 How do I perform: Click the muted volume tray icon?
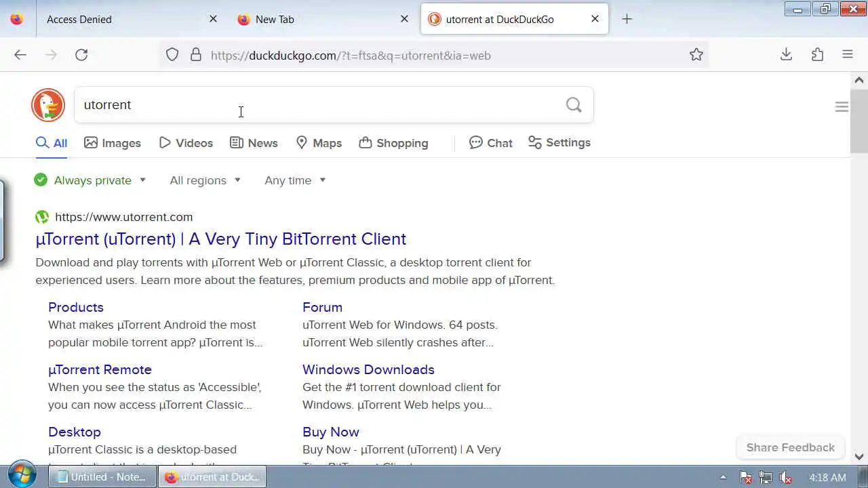coord(785,477)
